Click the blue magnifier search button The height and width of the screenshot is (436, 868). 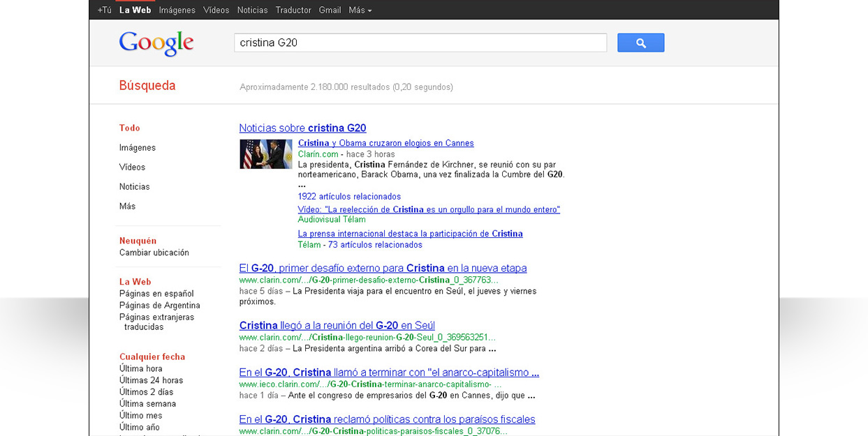click(640, 43)
